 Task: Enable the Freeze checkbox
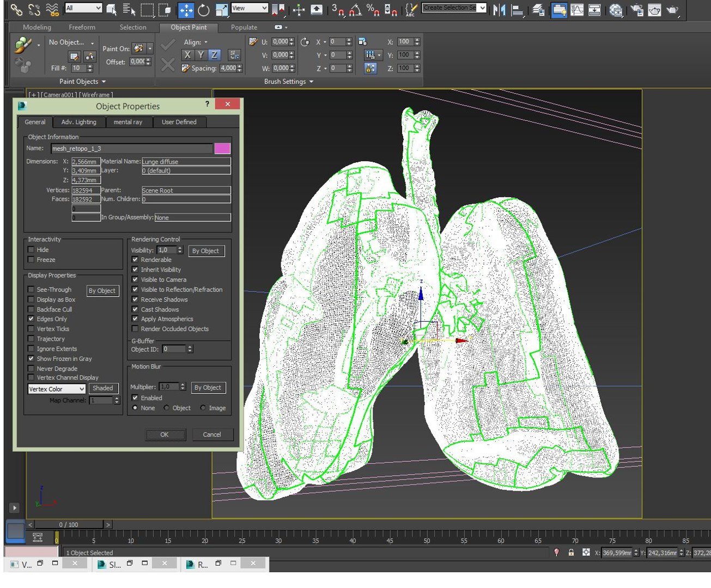pyautogui.click(x=31, y=260)
